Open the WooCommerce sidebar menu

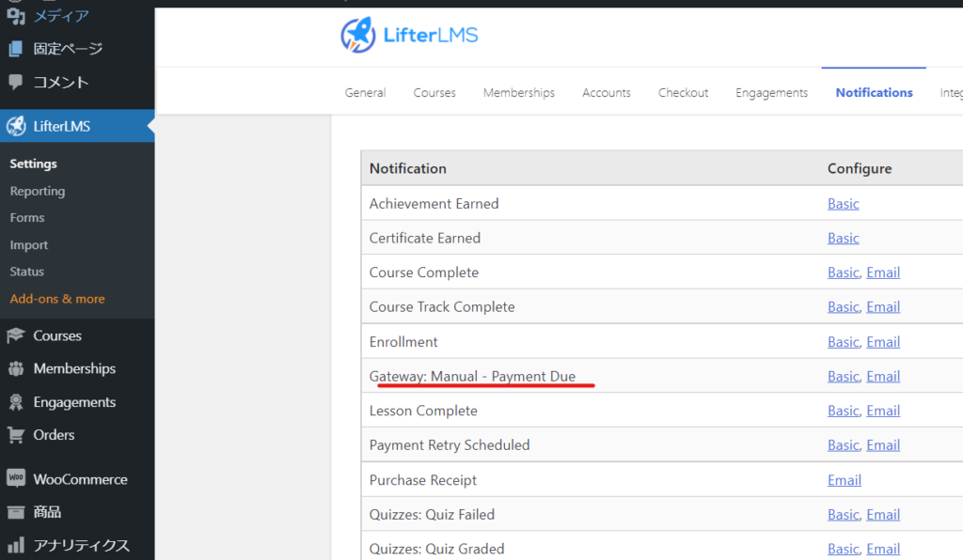[81, 479]
